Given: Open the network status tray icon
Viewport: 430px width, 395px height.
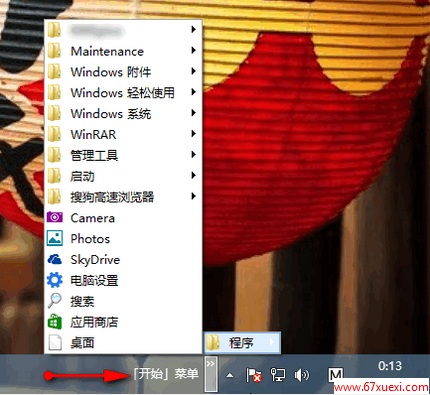Looking at the screenshot, I should tap(277, 375).
